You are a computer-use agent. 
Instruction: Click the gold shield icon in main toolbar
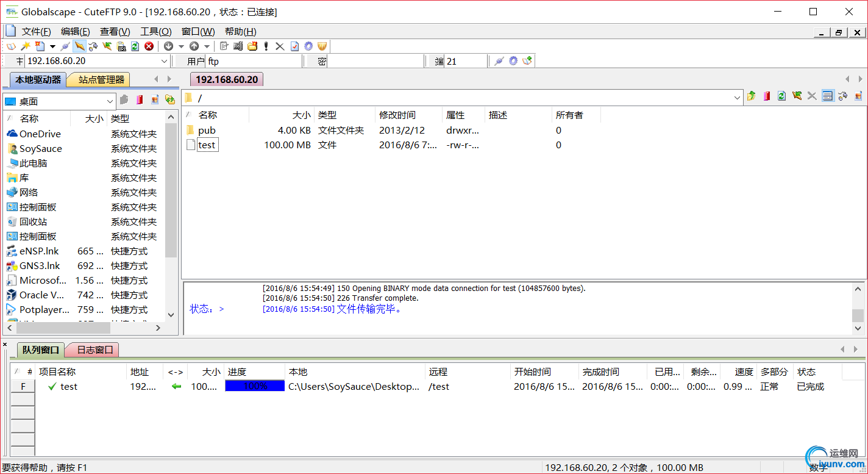[x=322, y=46]
